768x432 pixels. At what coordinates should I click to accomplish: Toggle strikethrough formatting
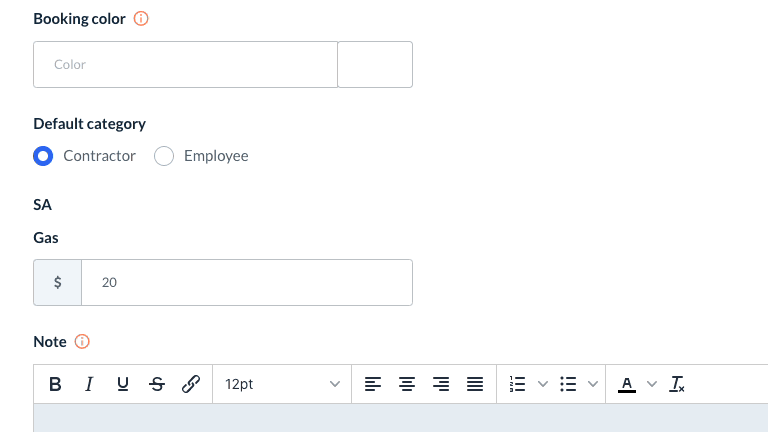point(156,384)
